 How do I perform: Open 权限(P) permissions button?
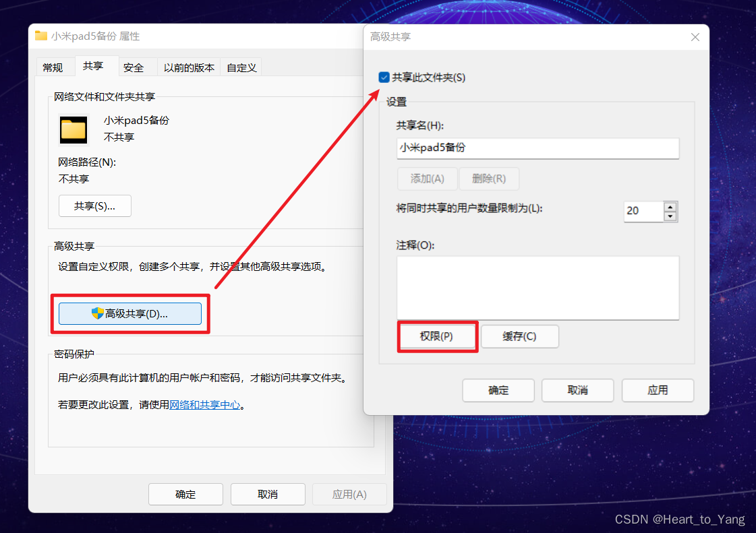437,336
